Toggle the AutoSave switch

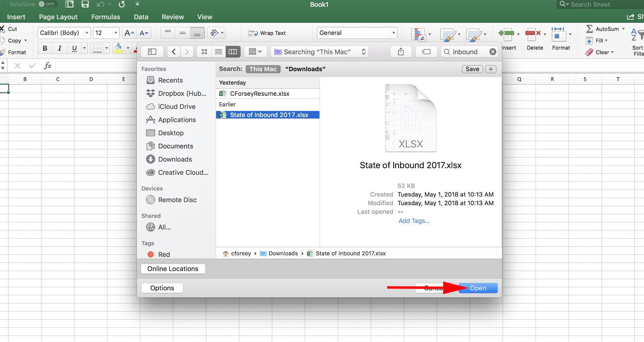tap(47, 4)
